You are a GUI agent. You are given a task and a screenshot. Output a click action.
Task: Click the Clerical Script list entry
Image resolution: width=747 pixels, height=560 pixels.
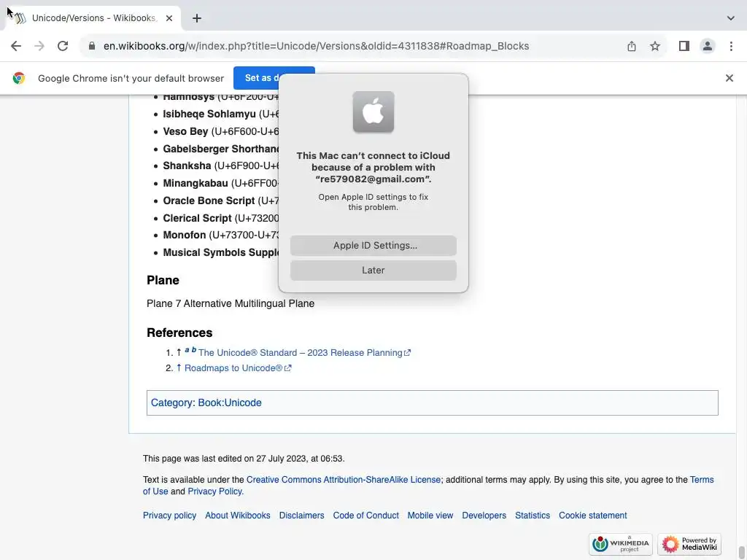[x=197, y=218]
